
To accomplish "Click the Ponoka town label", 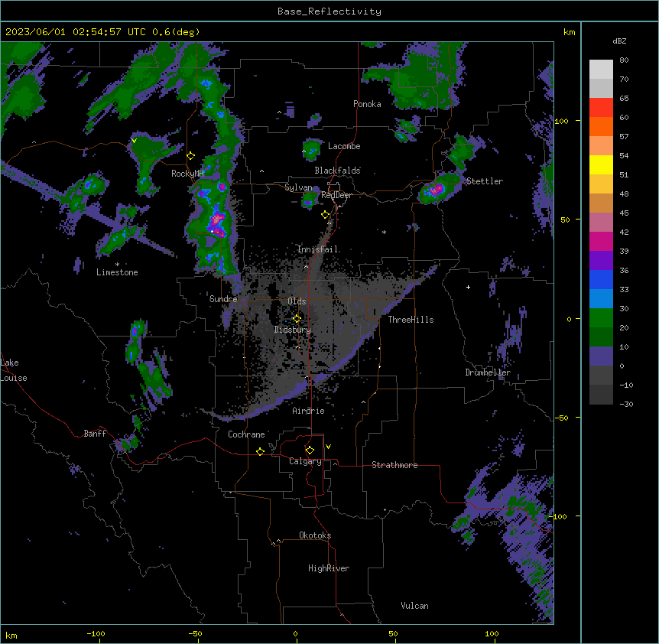I will [x=367, y=104].
